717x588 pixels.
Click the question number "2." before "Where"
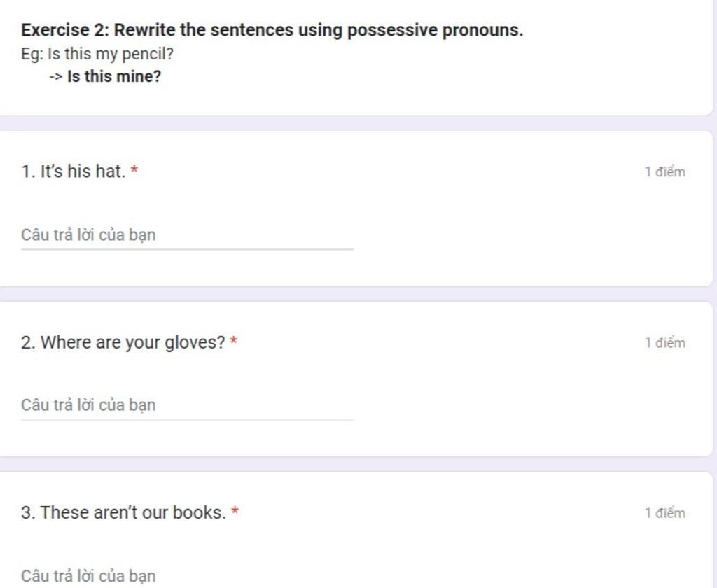point(28,343)
